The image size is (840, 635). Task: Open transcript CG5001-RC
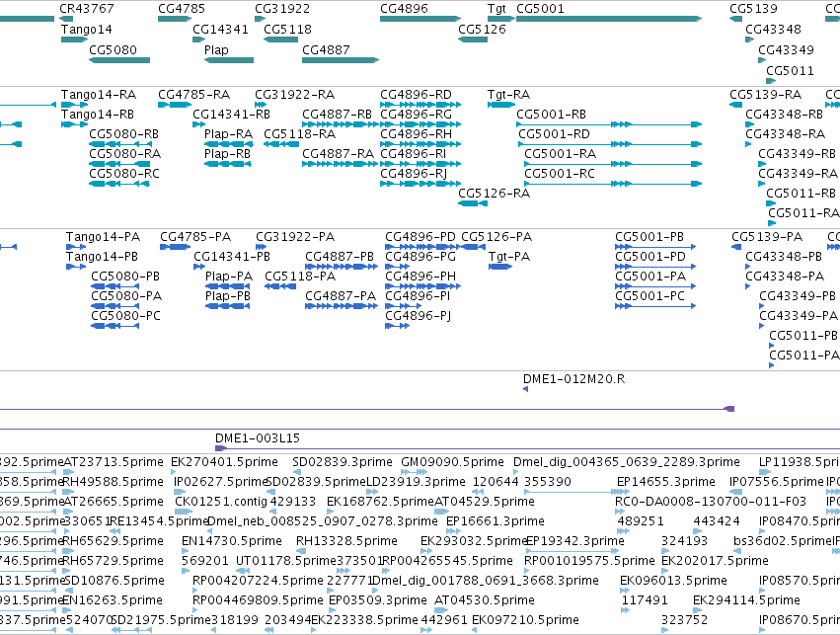560,174
